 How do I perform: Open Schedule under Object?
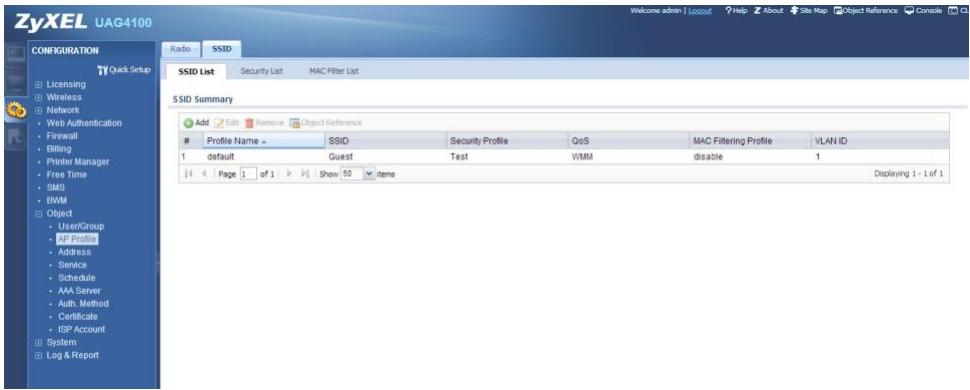point(77,278)
